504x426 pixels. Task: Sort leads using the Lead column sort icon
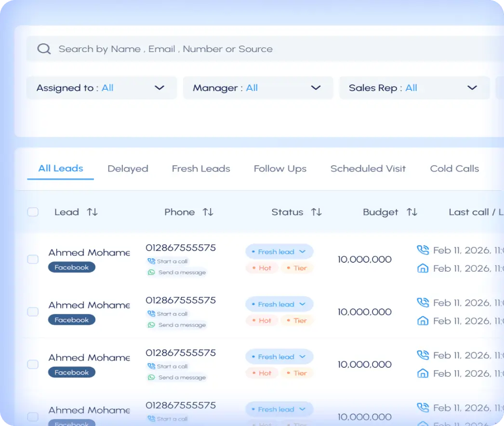tap(93, 212)
